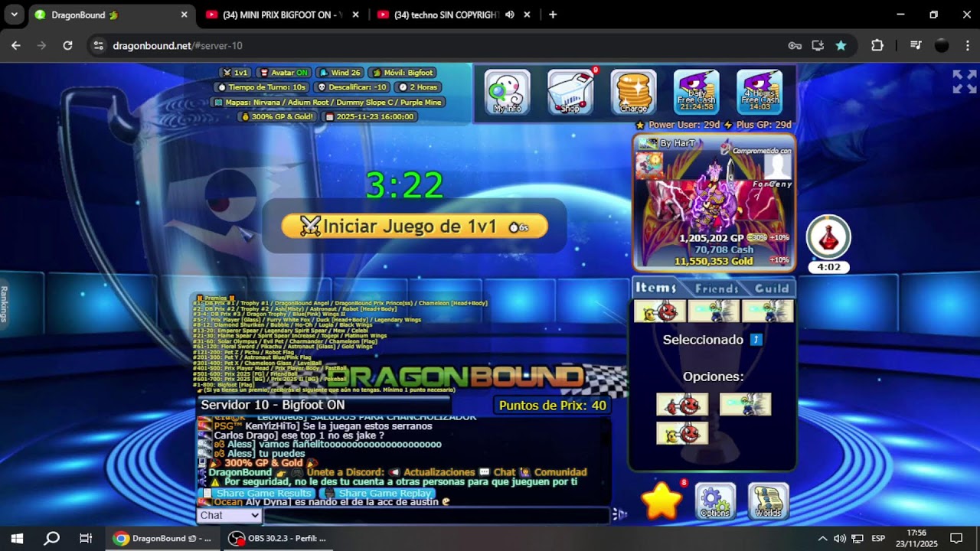Click the blue Seleccionado arrow icon
The image size is (980, 551).
point(756,339)
